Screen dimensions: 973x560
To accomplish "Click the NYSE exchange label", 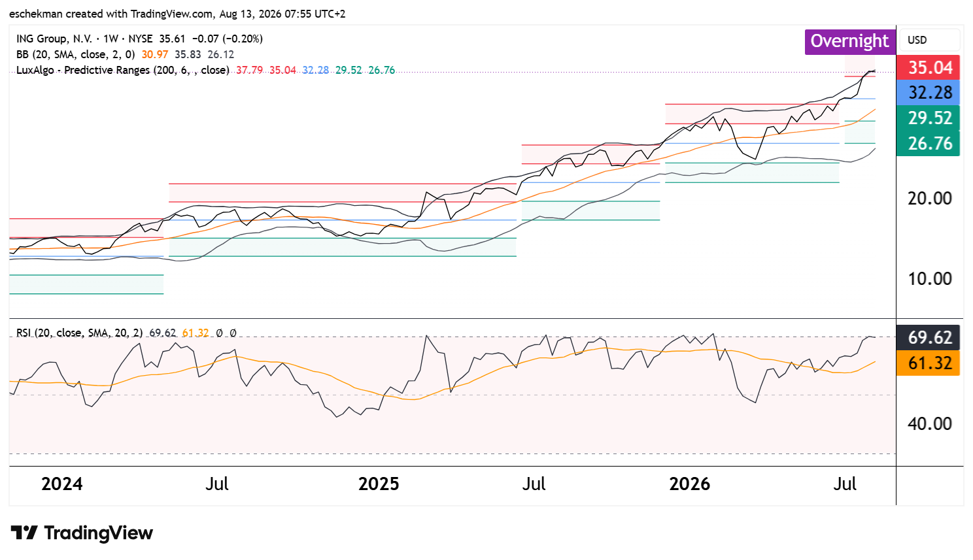I will (141, 39).
